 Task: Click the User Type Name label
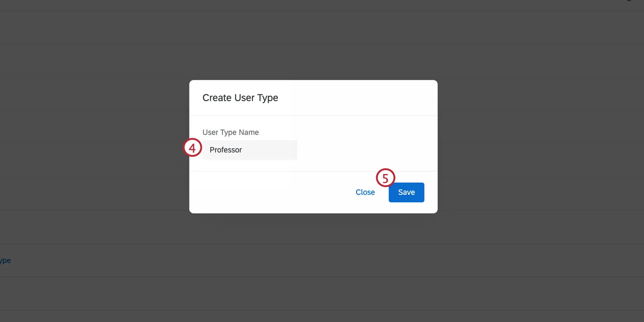click(x=230, y=132)
